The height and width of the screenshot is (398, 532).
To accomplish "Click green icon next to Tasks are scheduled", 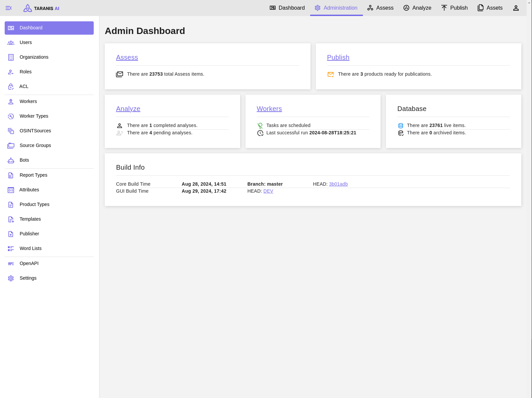I will 260,126.
